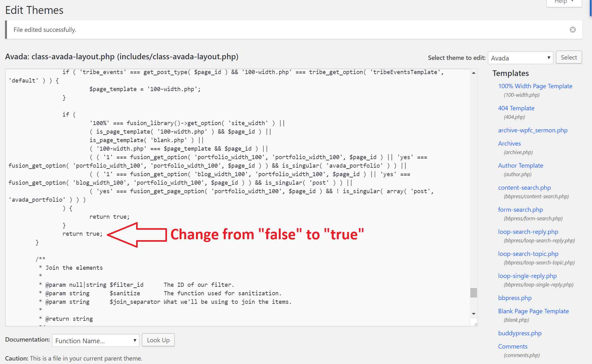Viewport: 592px width, 364px height.
Task: Click the Look Up button
Action: (x=158, y=340)
